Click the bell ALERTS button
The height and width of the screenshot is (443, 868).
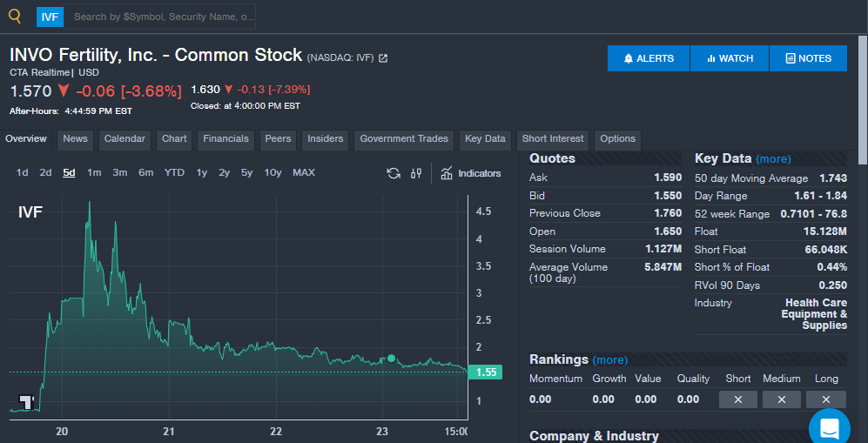(649, 58)
